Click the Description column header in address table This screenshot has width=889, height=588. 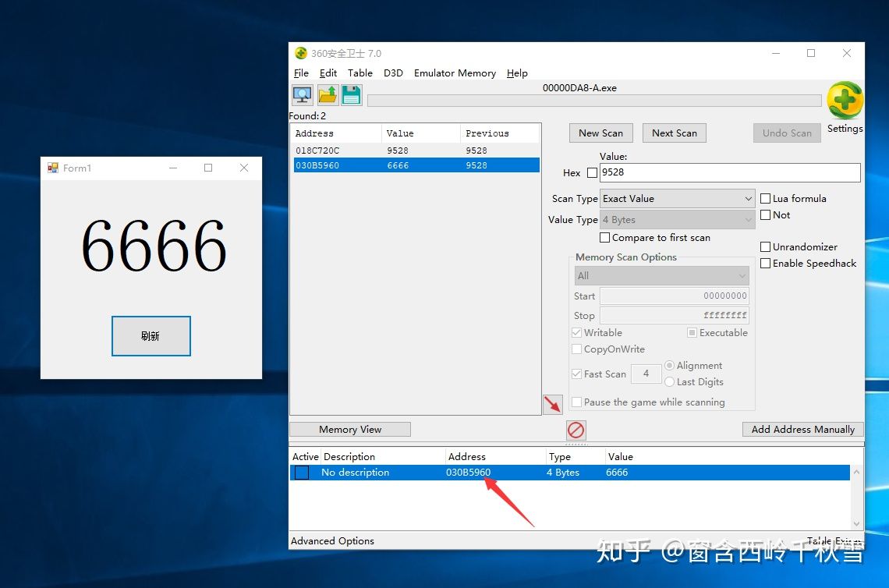coord(383,456)
